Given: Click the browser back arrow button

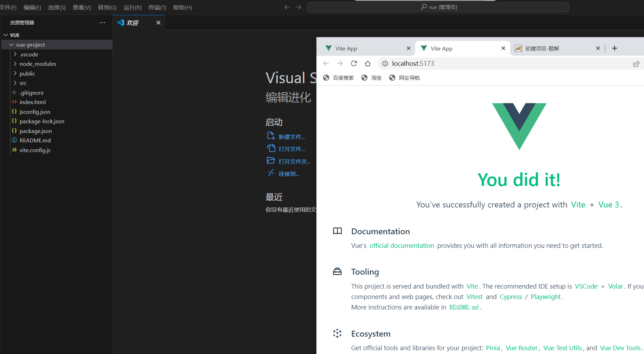Looking at the screenshot, I should click(326, 63).
